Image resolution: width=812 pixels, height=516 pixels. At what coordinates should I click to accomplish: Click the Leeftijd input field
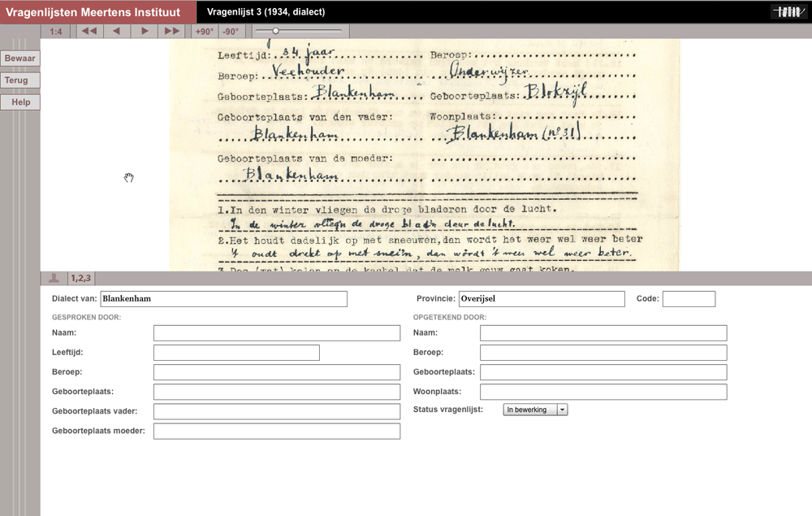pos(236,353)
